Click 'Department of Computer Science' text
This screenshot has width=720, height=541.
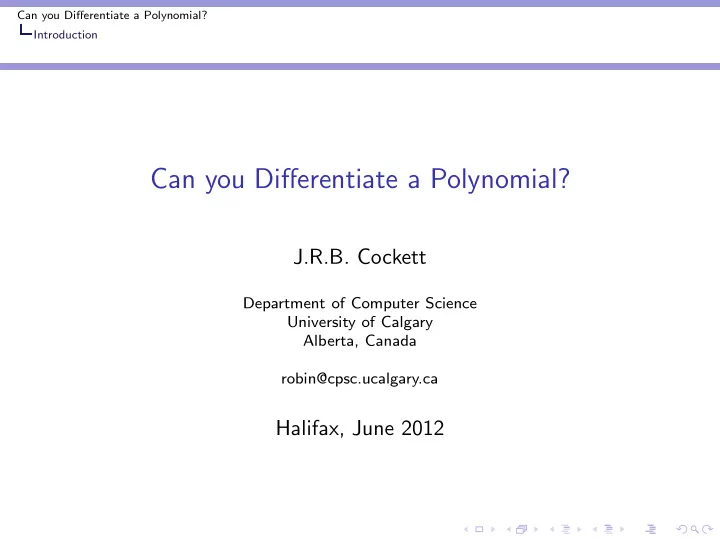(360, 303)
